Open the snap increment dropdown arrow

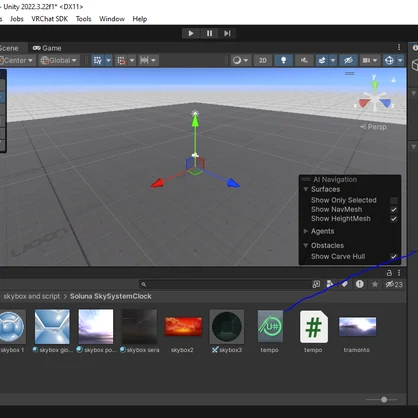(x=132, y=60)
